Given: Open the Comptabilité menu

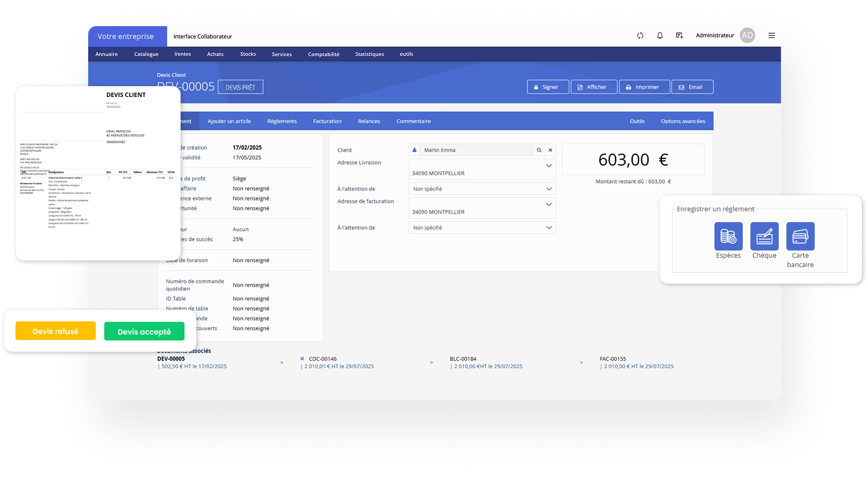Looking at the screenshot, I should point(324,54).
